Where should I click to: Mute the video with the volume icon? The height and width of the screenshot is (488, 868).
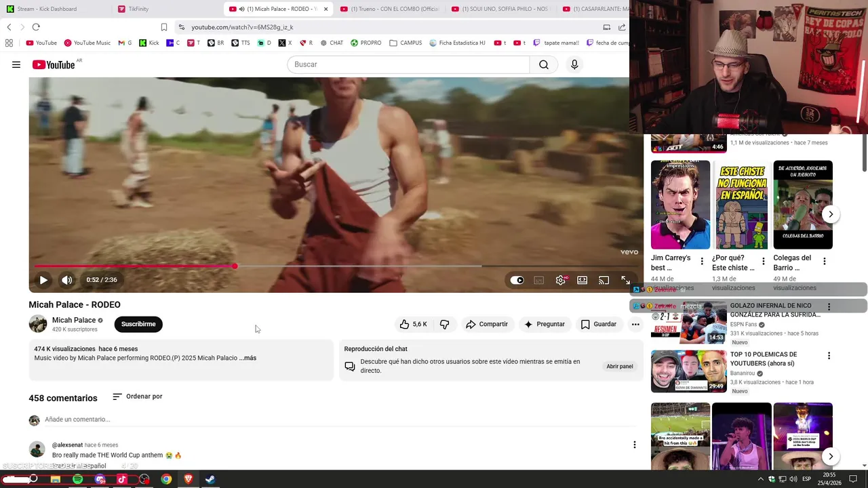tap(66, 280)
